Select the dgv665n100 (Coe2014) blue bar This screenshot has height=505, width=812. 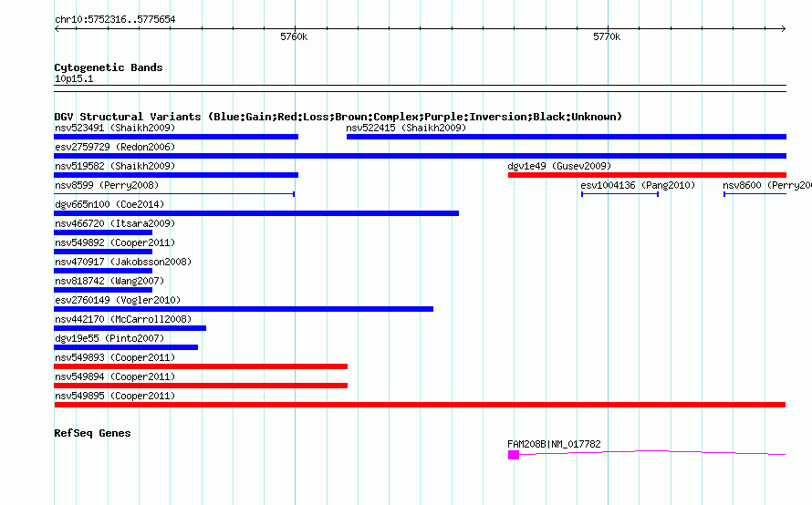point(256,213)
